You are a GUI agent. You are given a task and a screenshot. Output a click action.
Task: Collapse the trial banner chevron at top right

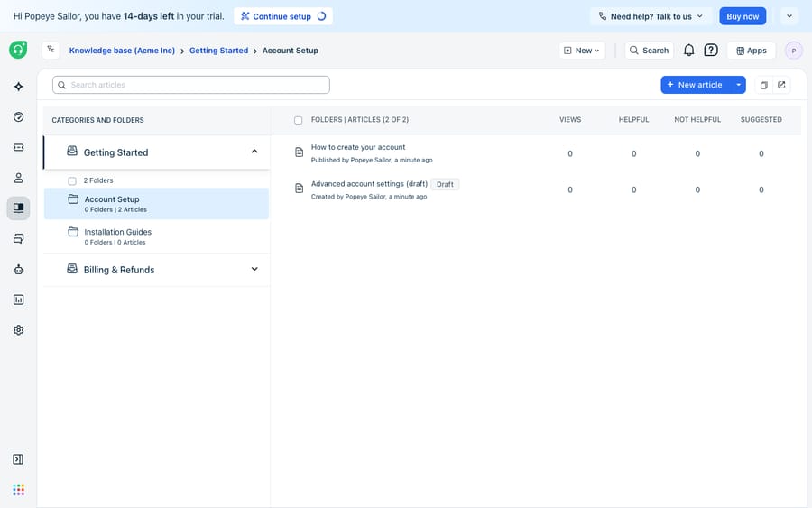[789, 16]
